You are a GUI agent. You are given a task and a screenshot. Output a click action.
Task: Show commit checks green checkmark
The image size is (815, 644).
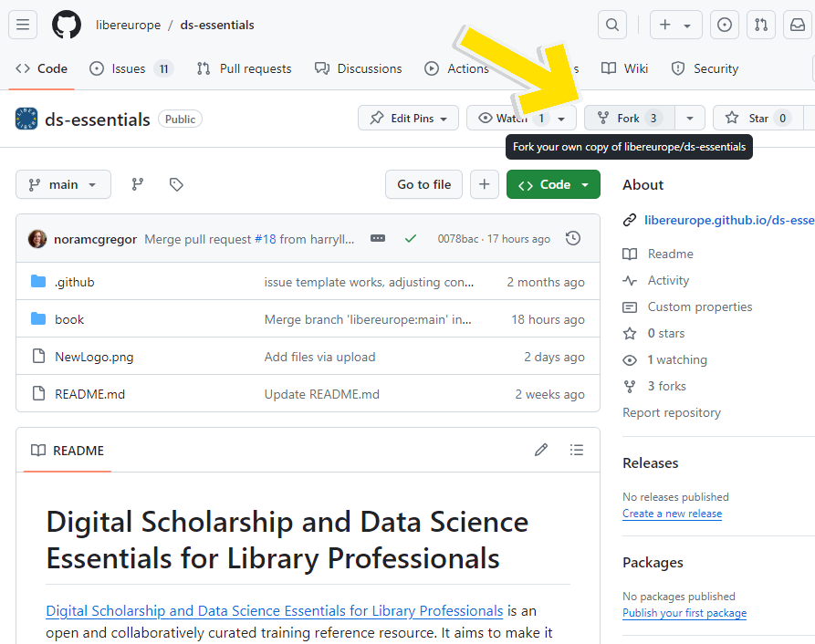point(411,238)
